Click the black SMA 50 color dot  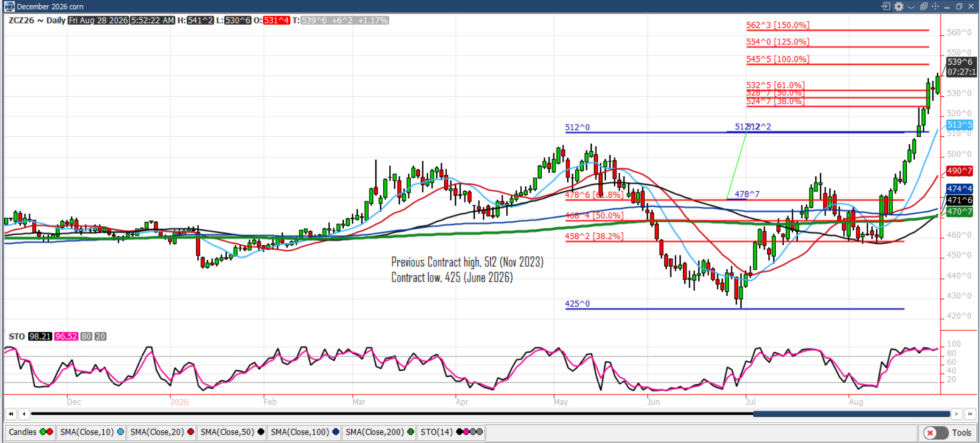[261, 432]
